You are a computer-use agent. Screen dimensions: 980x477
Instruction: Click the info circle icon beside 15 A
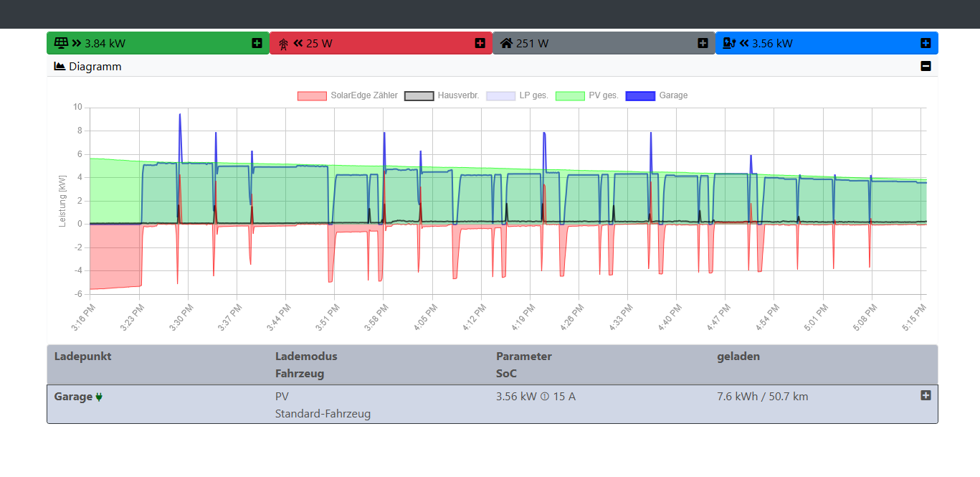(545, 396)
